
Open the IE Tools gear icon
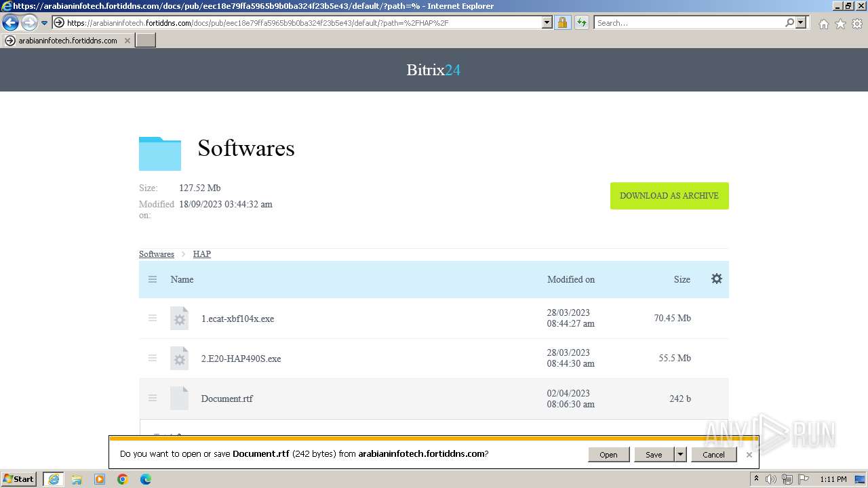point(857,24)
